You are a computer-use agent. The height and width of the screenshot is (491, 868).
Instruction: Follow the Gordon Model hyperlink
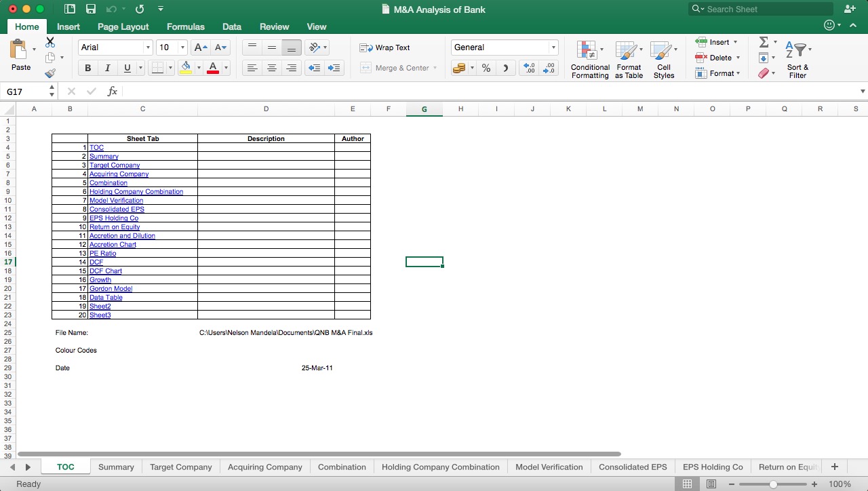point(111,288)
